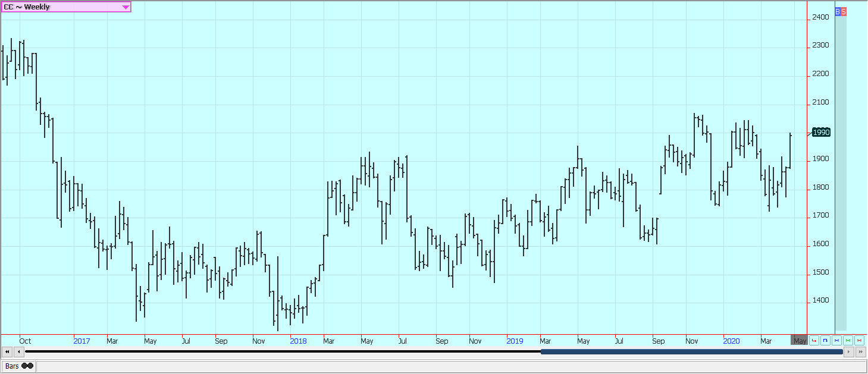Click the black horizontal scrollbar track
Image resolution: width=868 pixels, height=374 pixels.
[x=283, y=352]
